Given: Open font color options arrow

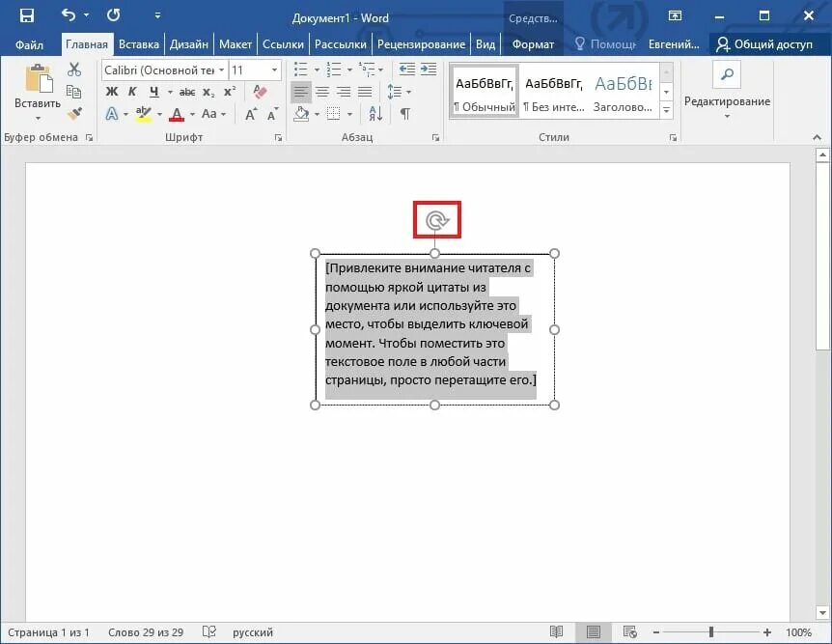Looking at the screenshot, I should click(192, 114).
